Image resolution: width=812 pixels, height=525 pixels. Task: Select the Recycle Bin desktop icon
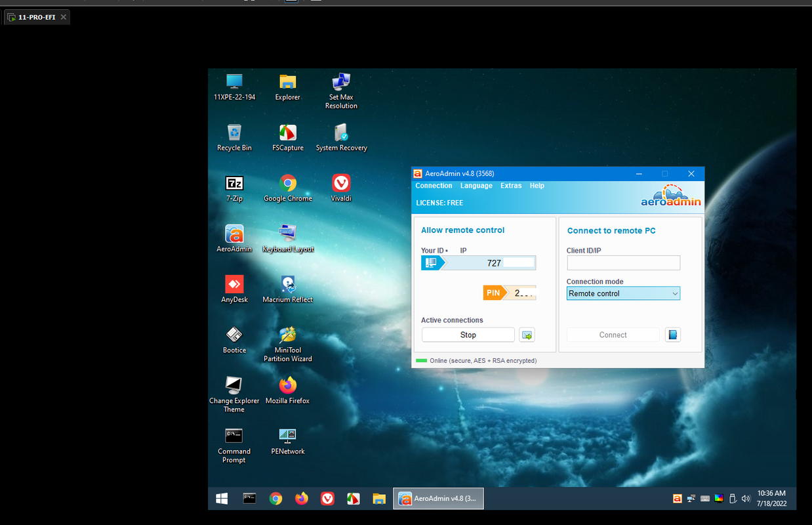tap(234, 138)
